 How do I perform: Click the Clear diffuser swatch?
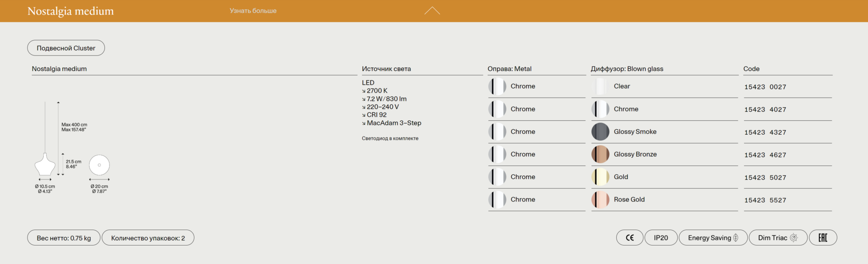[600, 86]
